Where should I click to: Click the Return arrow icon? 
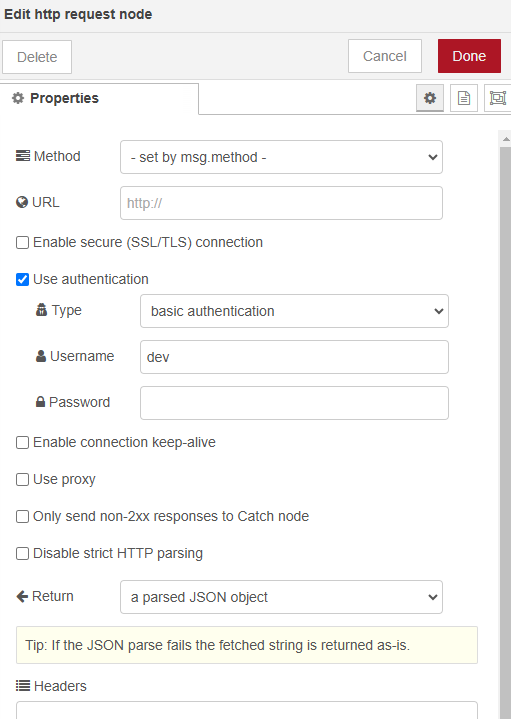pos(22,596)
